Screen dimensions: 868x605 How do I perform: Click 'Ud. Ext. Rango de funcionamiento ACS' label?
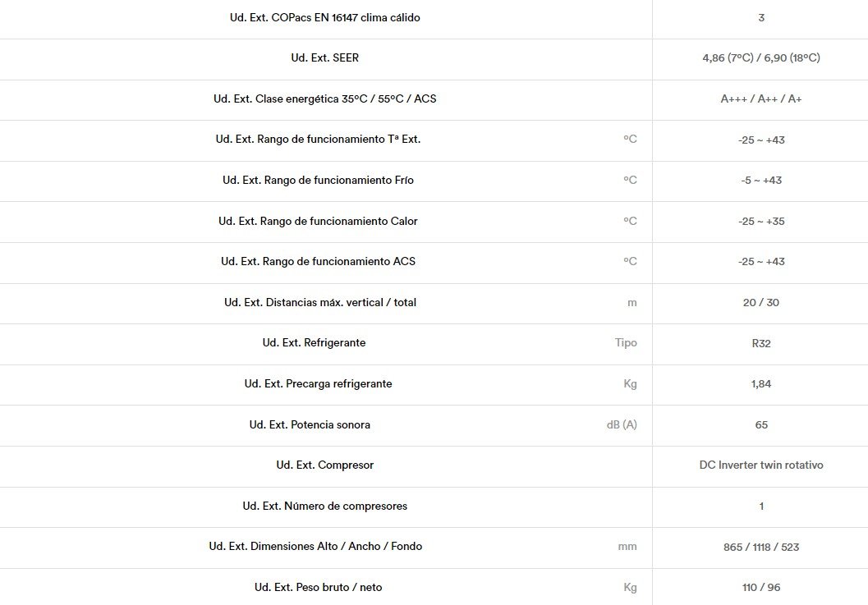point(319,261)
